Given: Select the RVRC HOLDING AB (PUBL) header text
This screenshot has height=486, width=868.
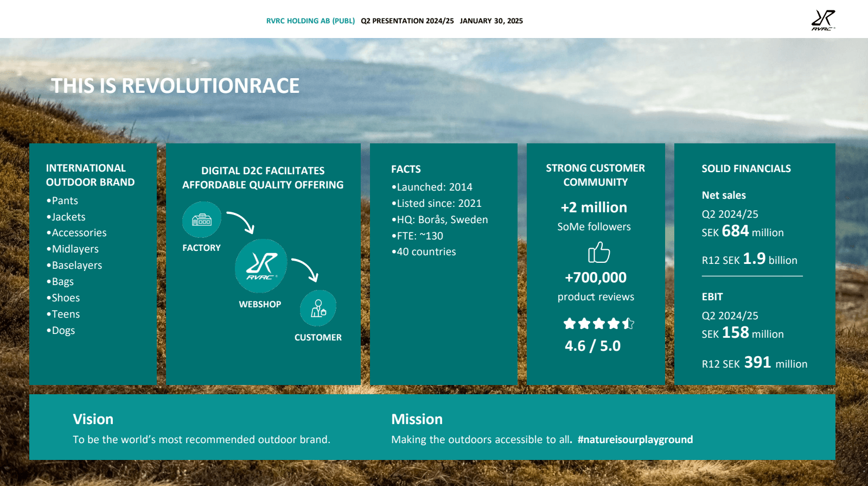Looking at the screenshot, I should [x=310, y=21].
